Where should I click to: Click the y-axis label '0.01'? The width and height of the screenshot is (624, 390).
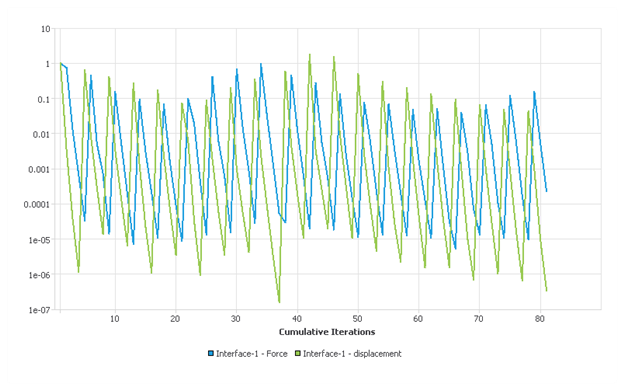pyautogui.click(x=42, y=135)
